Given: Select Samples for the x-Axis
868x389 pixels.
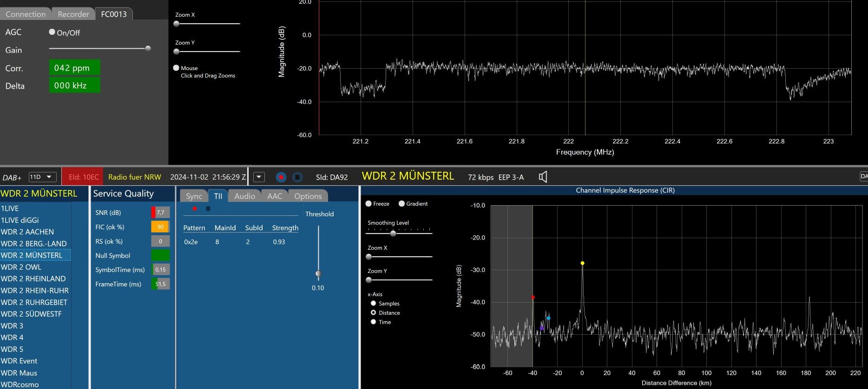Looking at the screenshot, I should pyautogui.click(x=373, y=304).
